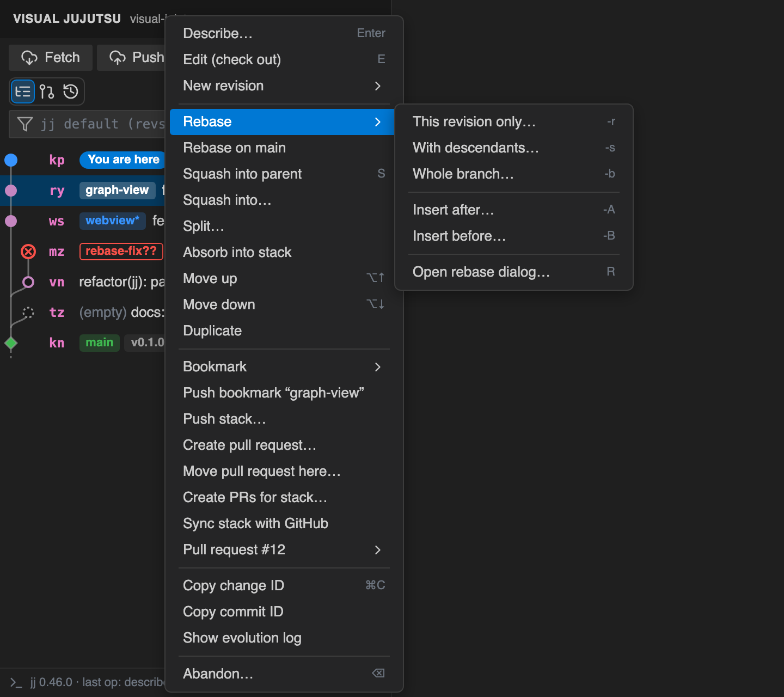Click the dotted empty node for tz
This screenshot has height=697, width=784.
28,313
